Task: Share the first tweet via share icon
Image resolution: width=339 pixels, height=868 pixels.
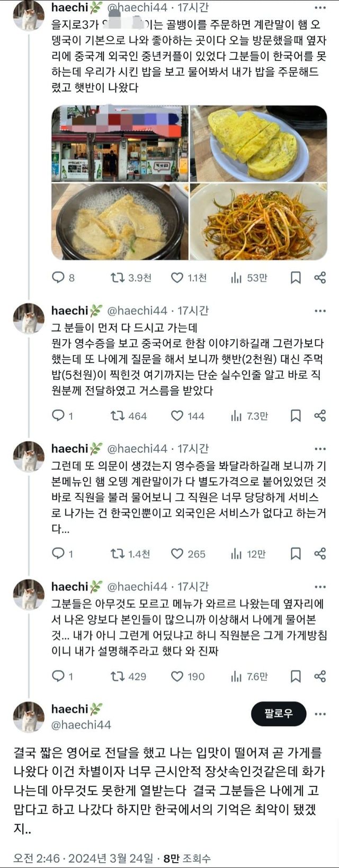Action: coord(320,277)
